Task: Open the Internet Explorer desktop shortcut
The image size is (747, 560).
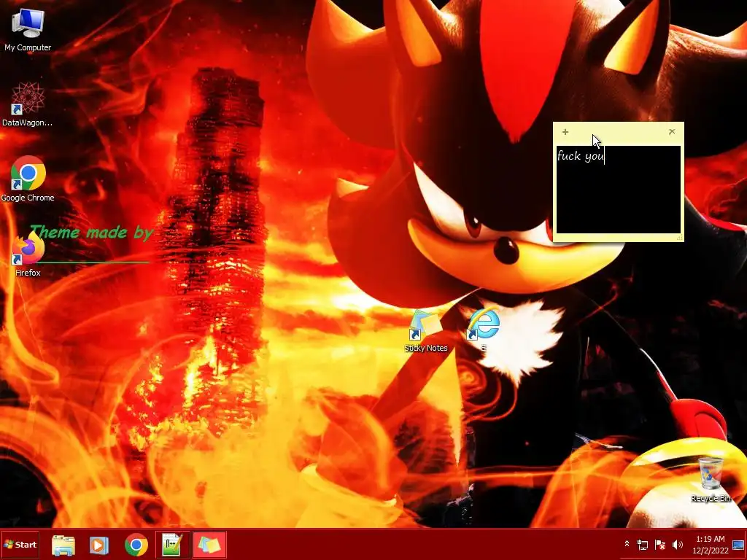Action: [x=484, y=330]
